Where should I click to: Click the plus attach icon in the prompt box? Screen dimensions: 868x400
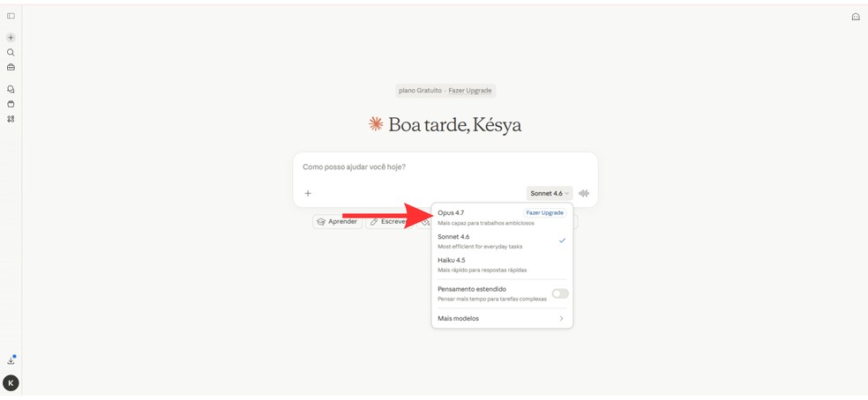(308, 193)
